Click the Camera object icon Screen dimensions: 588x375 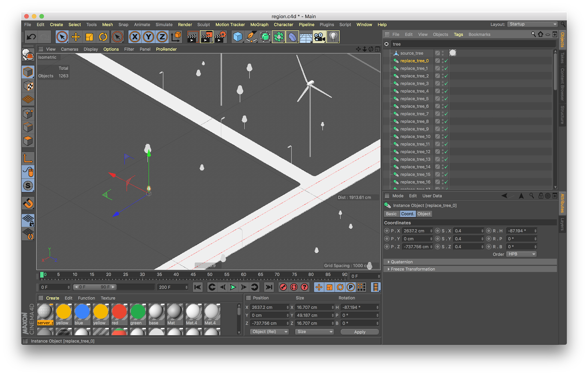319,37
